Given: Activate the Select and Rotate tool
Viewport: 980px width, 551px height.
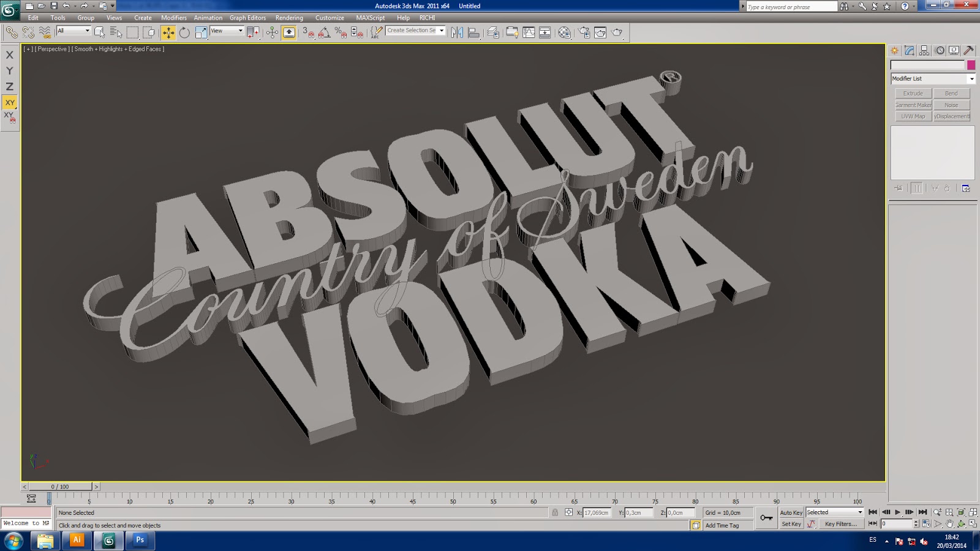Looking at the screenshot, I should (x=184, y=32).
